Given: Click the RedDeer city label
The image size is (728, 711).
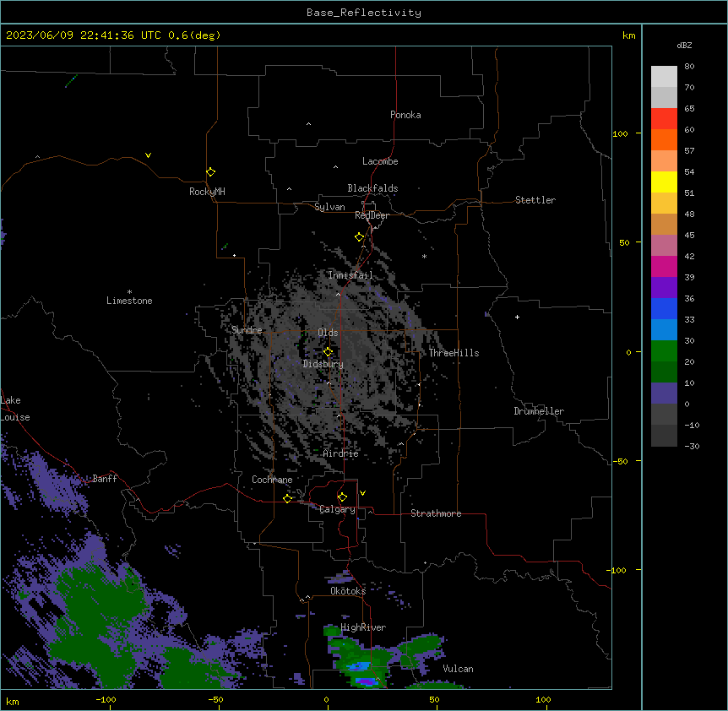Looking at the screenshot, I should 372,215.
